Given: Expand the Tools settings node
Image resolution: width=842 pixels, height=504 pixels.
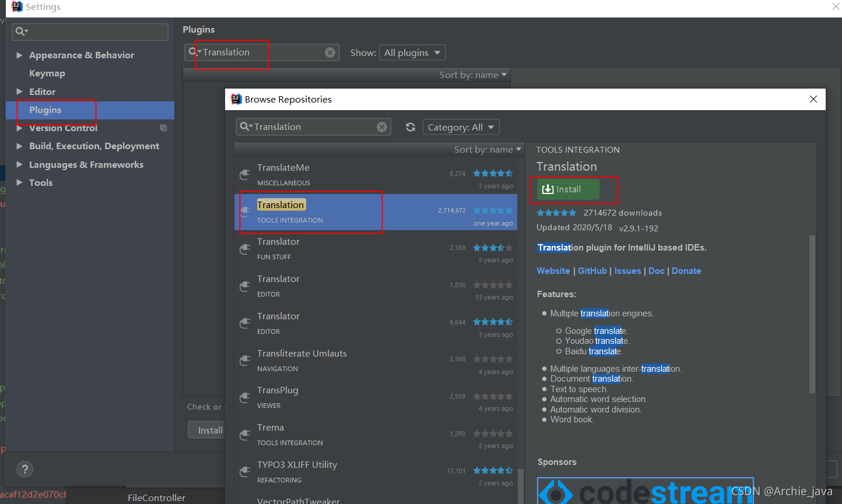Looking at the screenshot, I should (x=19, y=183).
